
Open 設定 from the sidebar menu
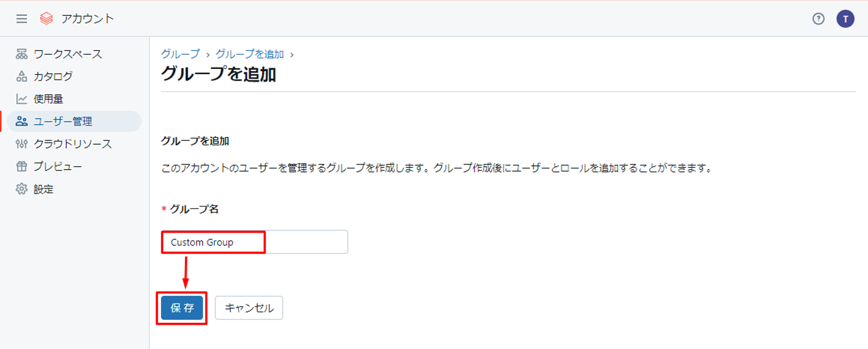tap(44, 189)
